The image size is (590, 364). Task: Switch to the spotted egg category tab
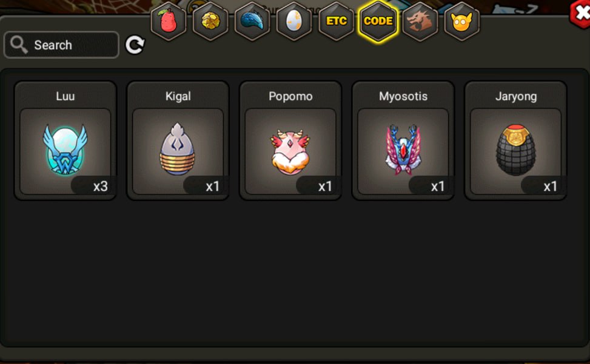coord(294,21)
